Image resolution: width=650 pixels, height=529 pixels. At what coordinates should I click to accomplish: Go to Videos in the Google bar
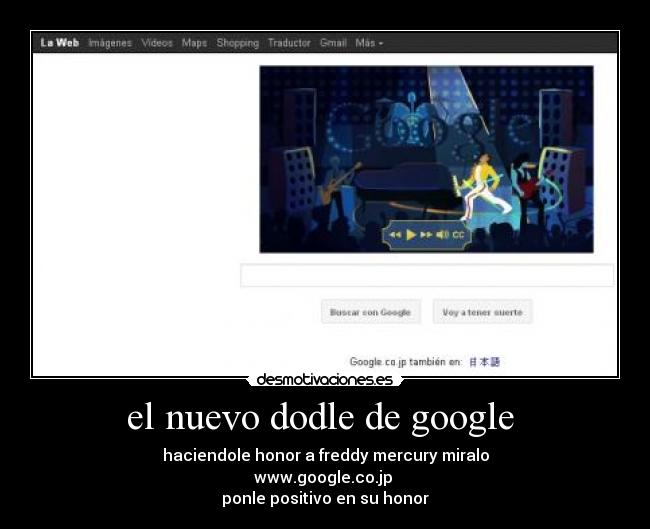tap(157, 43)
